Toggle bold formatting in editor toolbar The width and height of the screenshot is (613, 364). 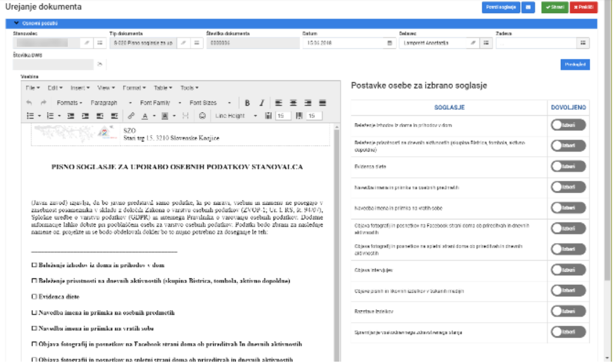click(x=247, y=103)
